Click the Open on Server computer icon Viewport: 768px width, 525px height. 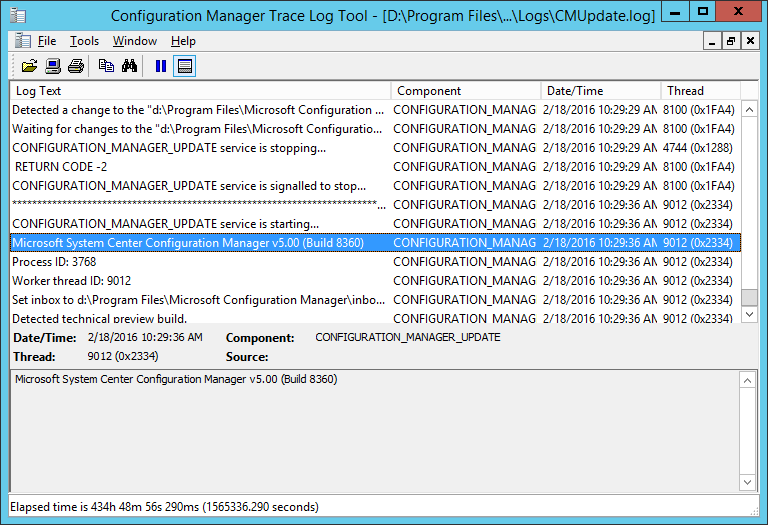point(53,66)
